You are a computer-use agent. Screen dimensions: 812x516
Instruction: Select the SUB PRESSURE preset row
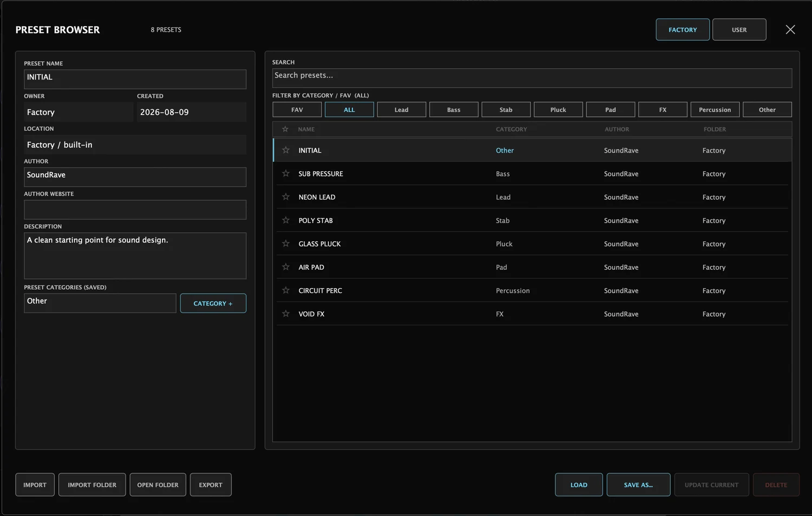[x=532, y=173]
